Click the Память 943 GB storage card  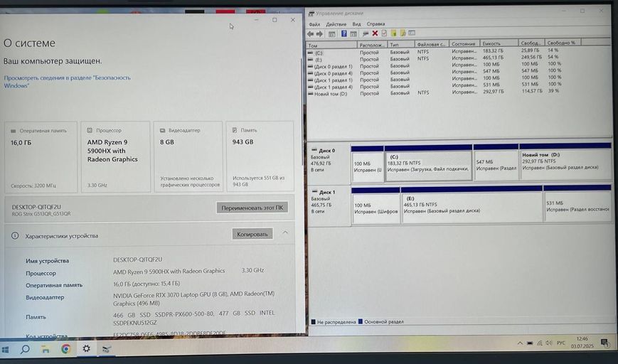[x=260, y=156]
